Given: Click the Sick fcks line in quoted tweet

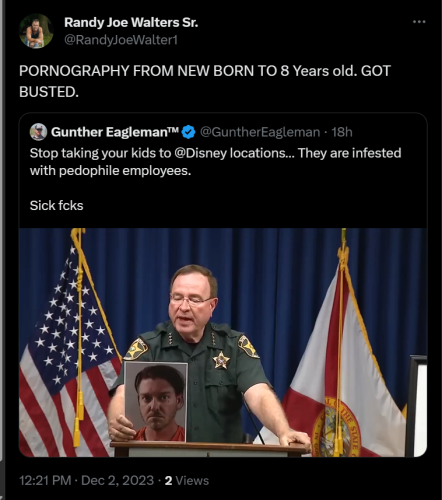Looking at the screenshot, I should pos(56,205).
